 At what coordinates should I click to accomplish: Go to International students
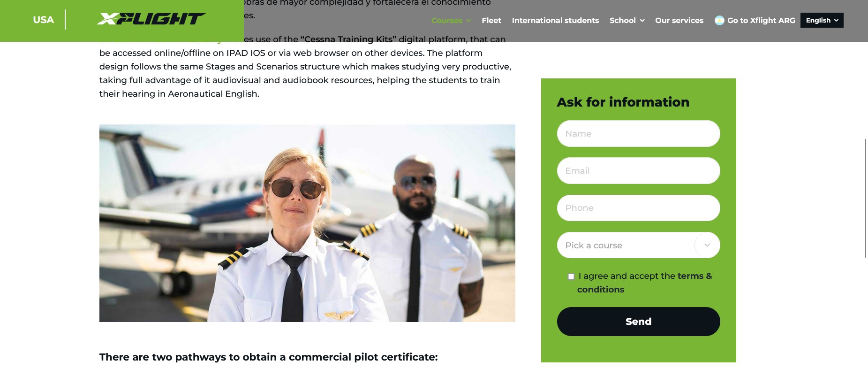[555, 20]
